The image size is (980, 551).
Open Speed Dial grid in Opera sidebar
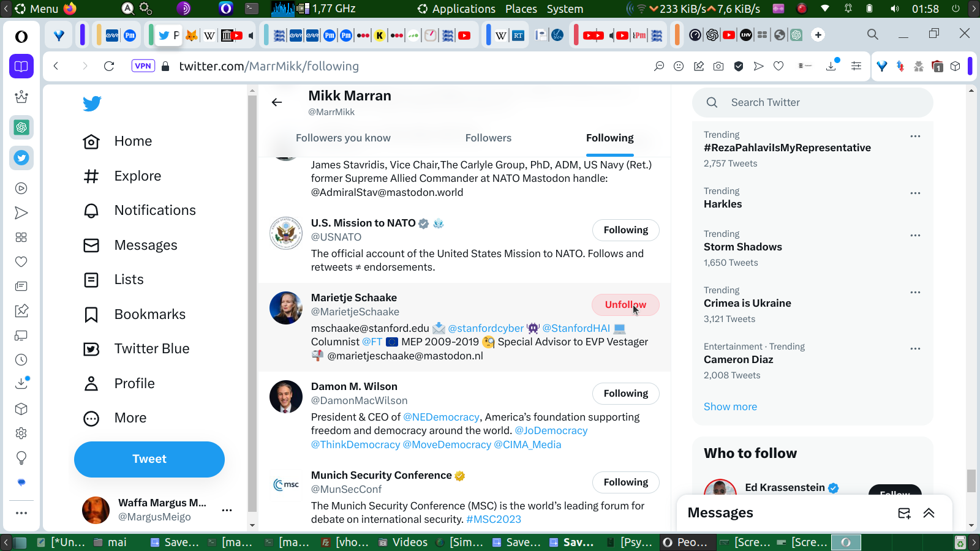click(21, 238)
